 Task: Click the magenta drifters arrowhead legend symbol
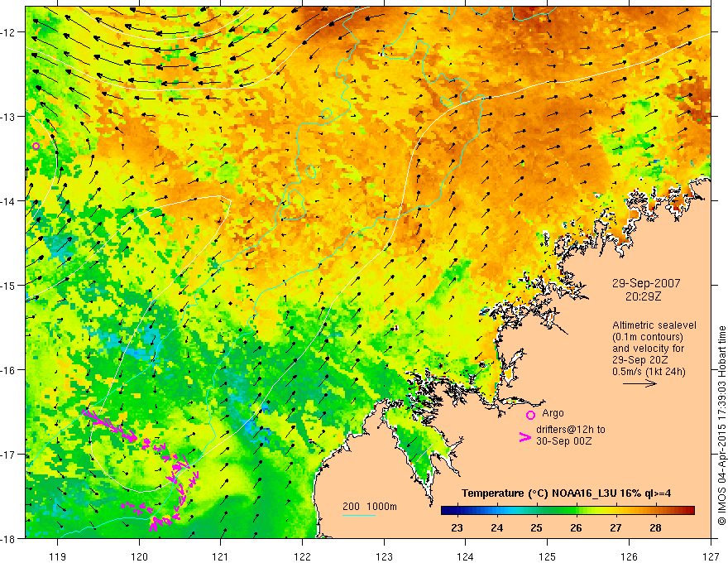(525, 437)
